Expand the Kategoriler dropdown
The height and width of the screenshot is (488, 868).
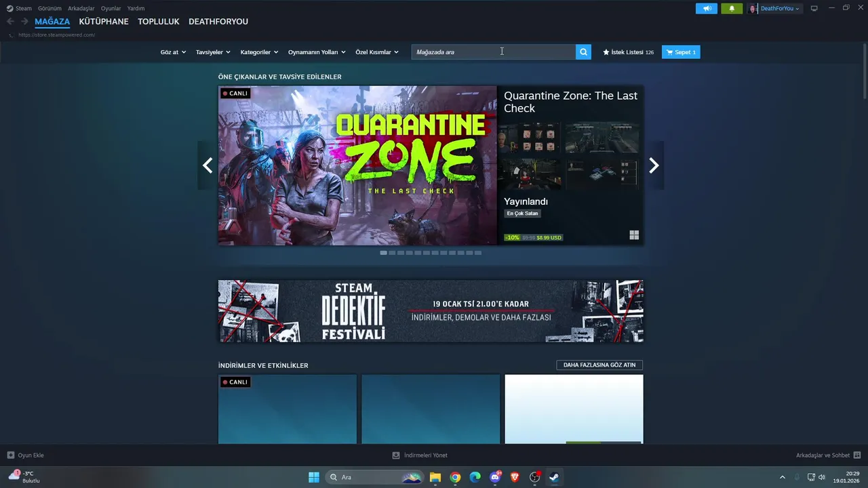tap(259, 52)
